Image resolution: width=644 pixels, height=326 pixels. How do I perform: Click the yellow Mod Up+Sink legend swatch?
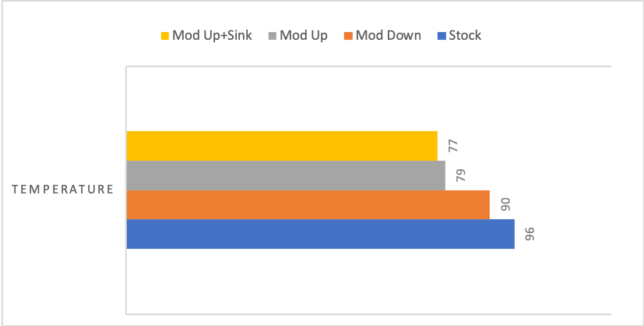tap(164, 36)
